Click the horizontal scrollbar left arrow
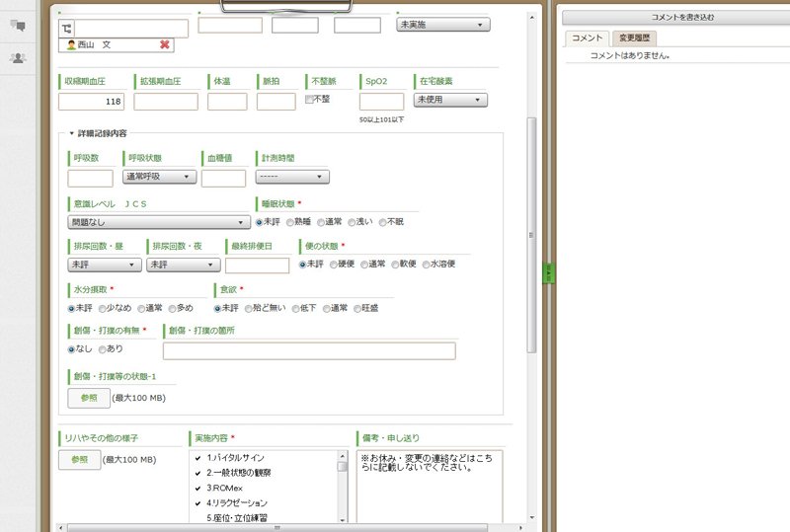The image size is (790, 532). point(61,528)
